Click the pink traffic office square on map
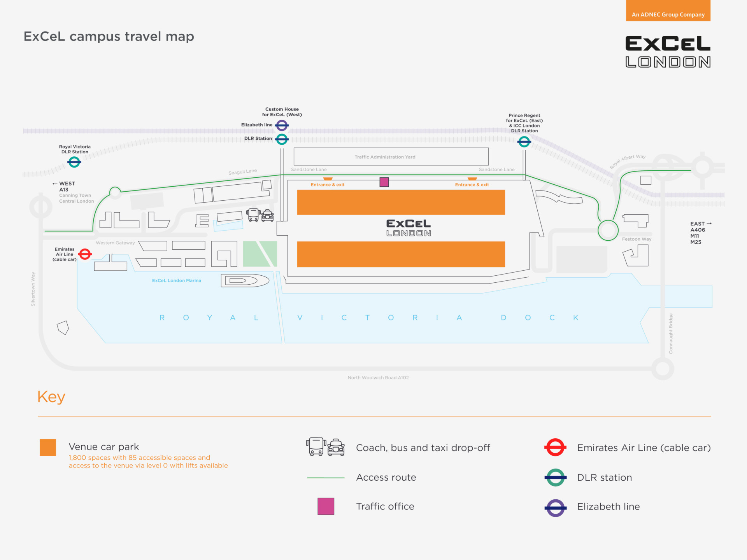The image size is (747, 560). [x=384, y=182]
